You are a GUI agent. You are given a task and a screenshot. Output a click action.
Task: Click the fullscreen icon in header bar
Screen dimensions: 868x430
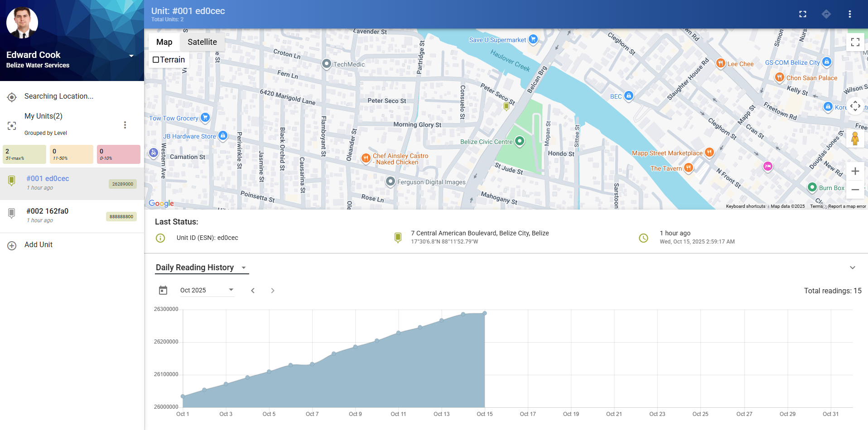point(803,14)
